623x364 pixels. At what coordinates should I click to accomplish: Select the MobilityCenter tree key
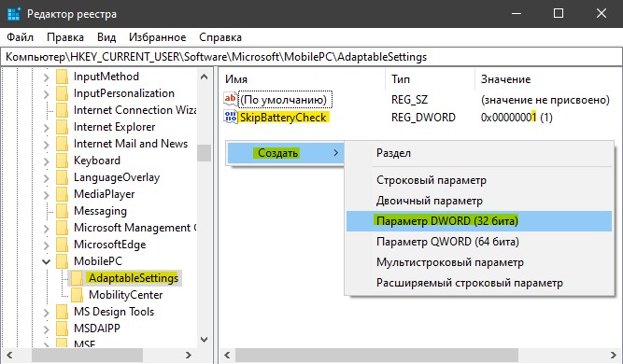[x=126, y=295]
